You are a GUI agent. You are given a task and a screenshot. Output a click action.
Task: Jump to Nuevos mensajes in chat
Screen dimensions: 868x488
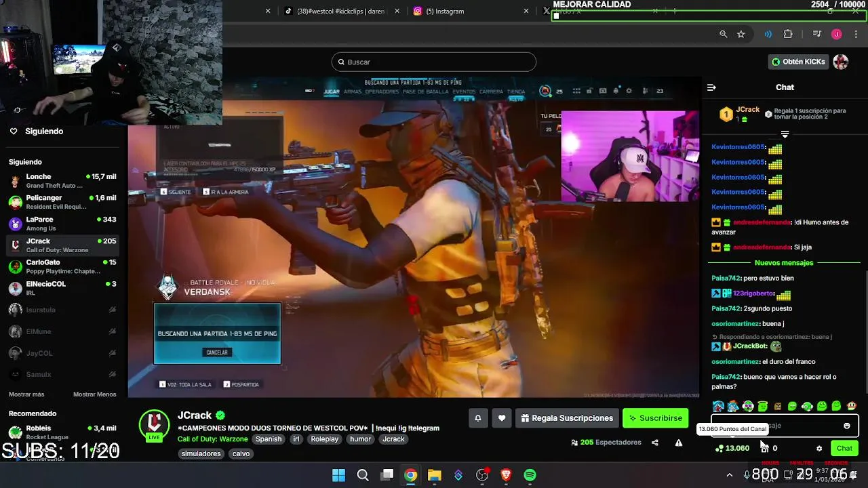click(x=784, y=263)
